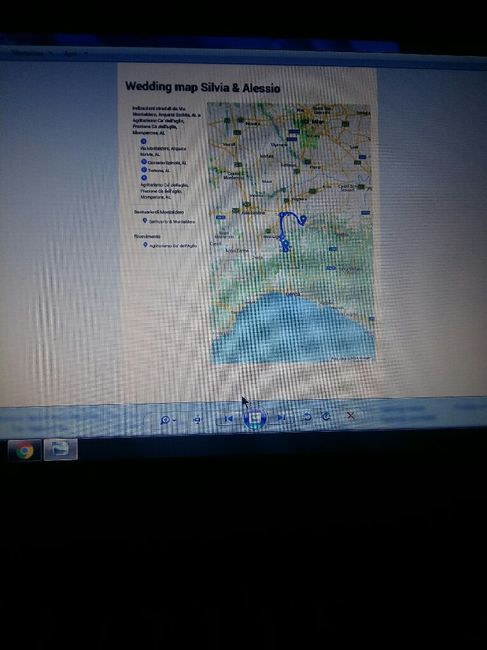The image size is (487, 650).
Task: Click 'Agriturismo Ca' dell'Aglio' entry under Ricevimento
Action: tap(170, 245)
